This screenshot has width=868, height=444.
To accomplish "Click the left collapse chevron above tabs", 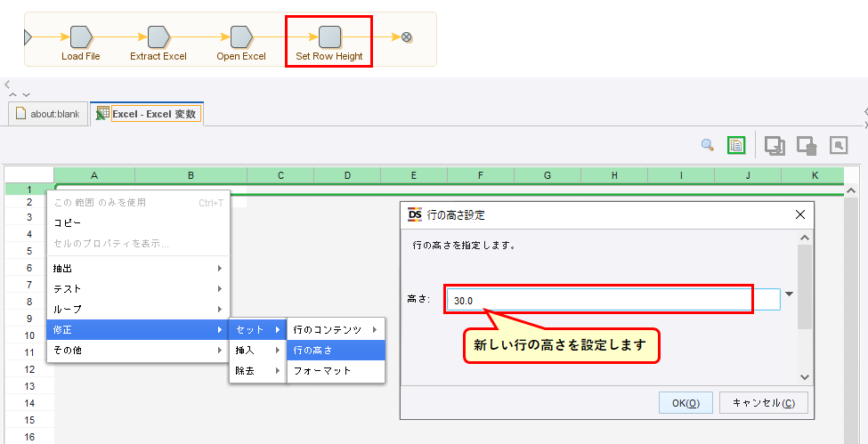I will tap(6, 85).
